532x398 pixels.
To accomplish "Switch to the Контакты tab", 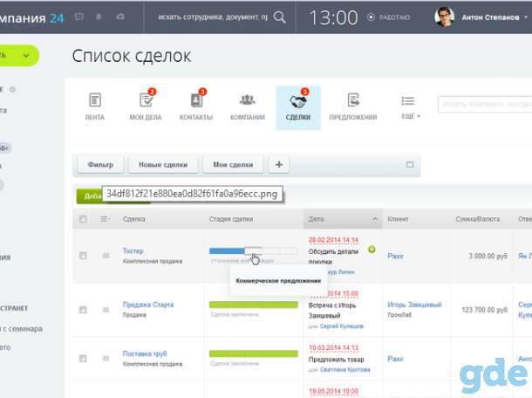I will 196,106.
